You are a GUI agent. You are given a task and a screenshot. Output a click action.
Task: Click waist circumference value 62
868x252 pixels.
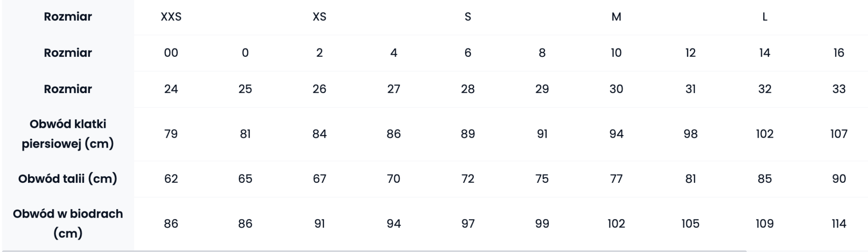point(171,179)
